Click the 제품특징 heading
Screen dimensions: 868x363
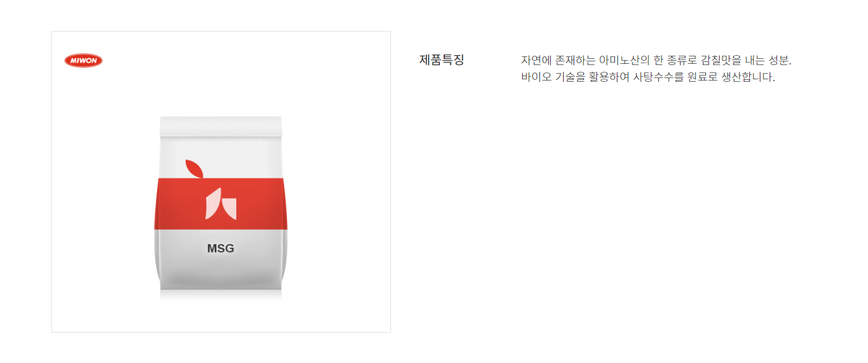[x=442, y=60]
